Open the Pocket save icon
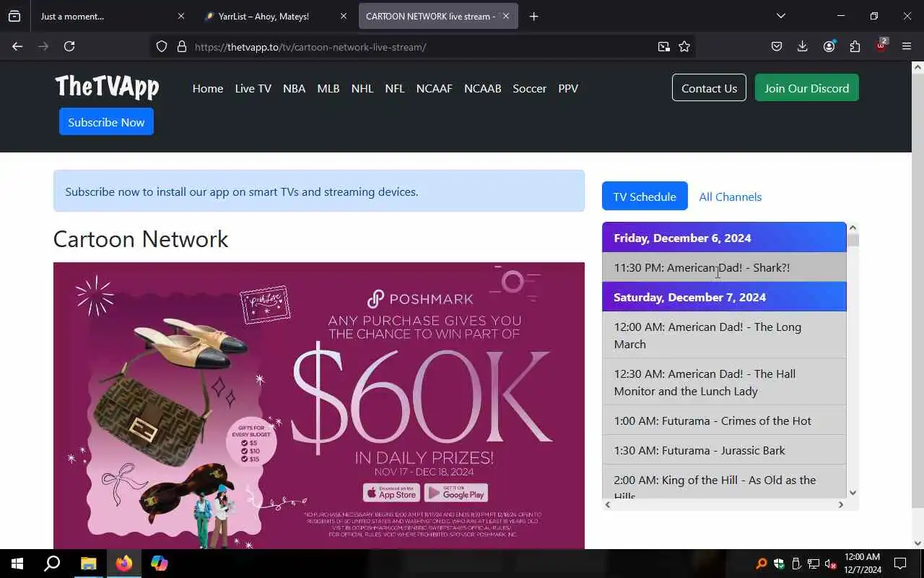The image size is (924, 578). tap(777, 46)
